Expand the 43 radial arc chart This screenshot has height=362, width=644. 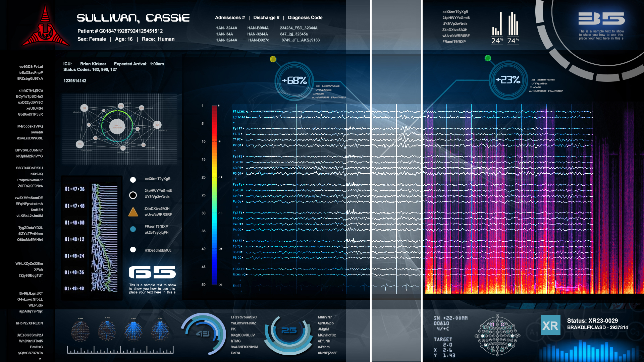point(203,334)
